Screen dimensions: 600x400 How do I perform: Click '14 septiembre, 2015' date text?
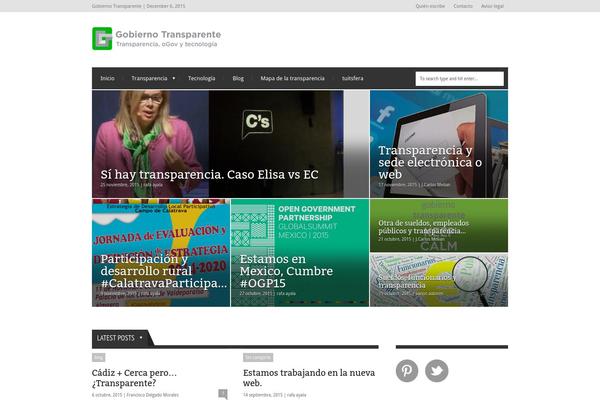tap(262, 395)
